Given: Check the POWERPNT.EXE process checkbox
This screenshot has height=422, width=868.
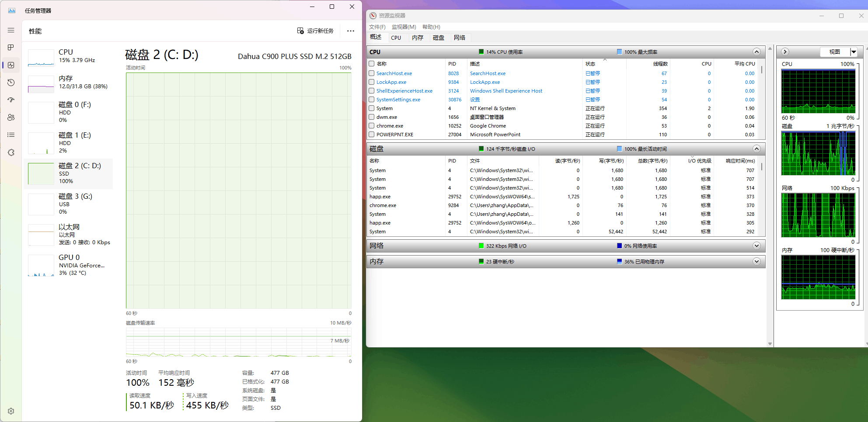Looking at the screenshot, I should (x=372, y=135).
